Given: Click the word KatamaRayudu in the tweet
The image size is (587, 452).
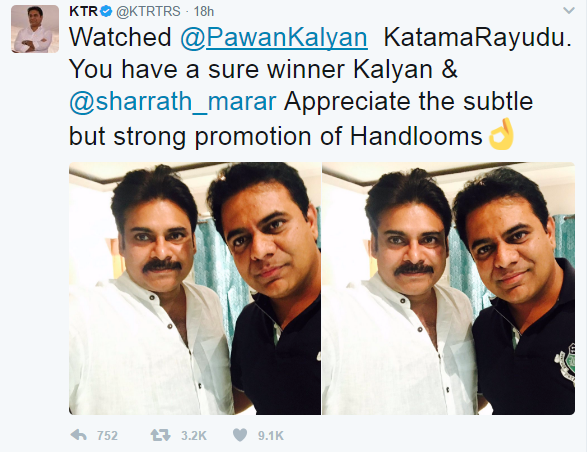Looking at the screenshot, I should (478, 38).
